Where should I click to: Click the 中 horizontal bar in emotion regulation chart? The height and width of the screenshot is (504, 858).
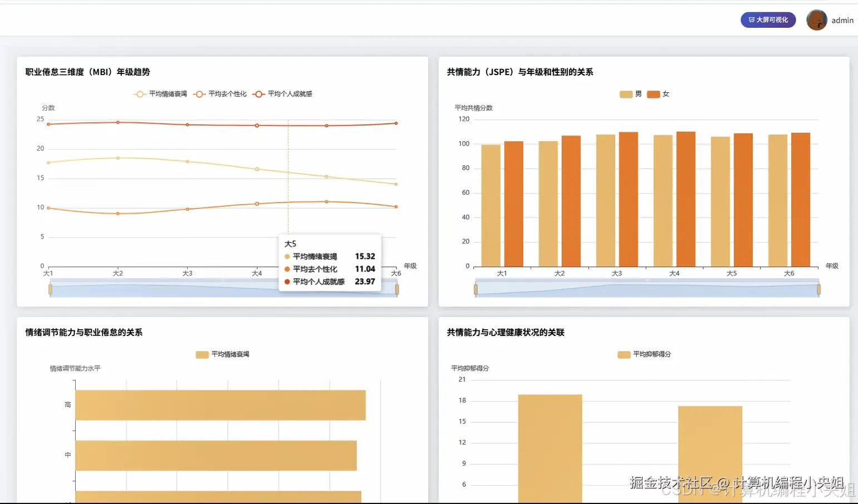click(x=216, y=456)
